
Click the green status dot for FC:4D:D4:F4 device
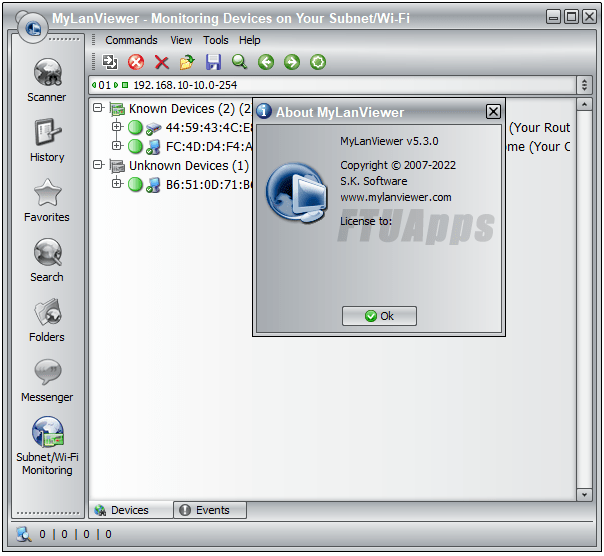click(x=135, y=146)
